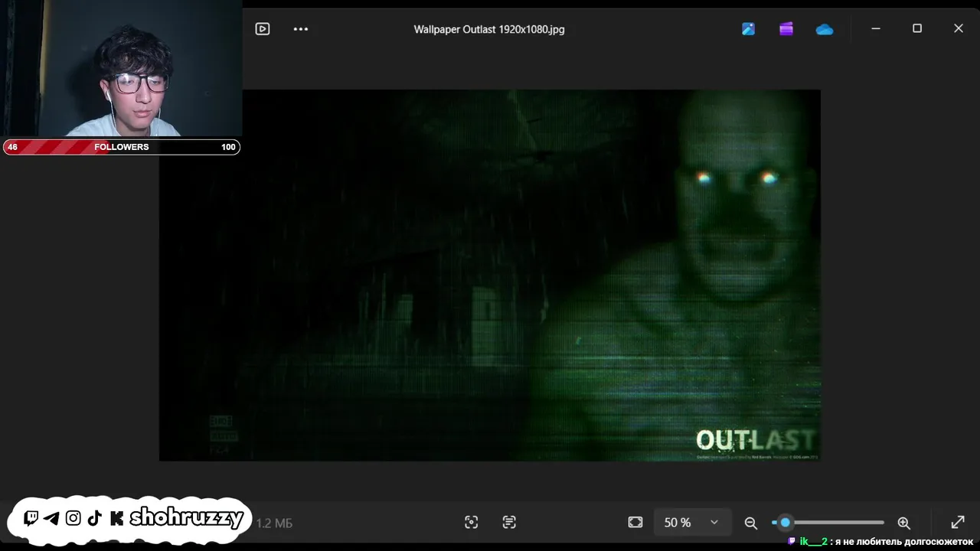
Task: Click the Instagram icon in the shohruzzy overlay
Action: (73, 518)
